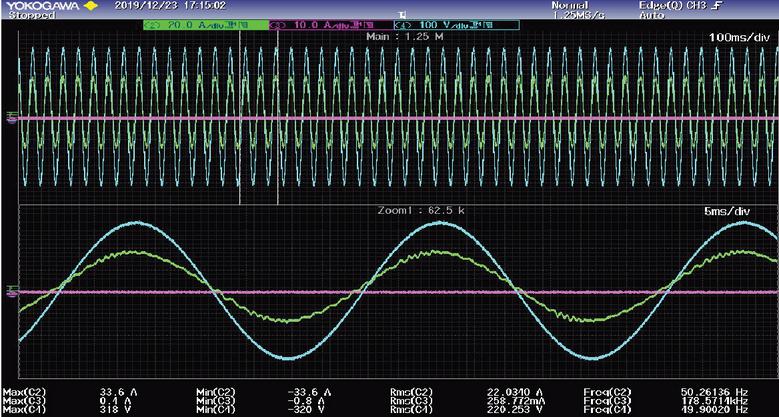Click the ground level marker on the main waveform
Screen dimensions: 779x417
coord(12,117)
